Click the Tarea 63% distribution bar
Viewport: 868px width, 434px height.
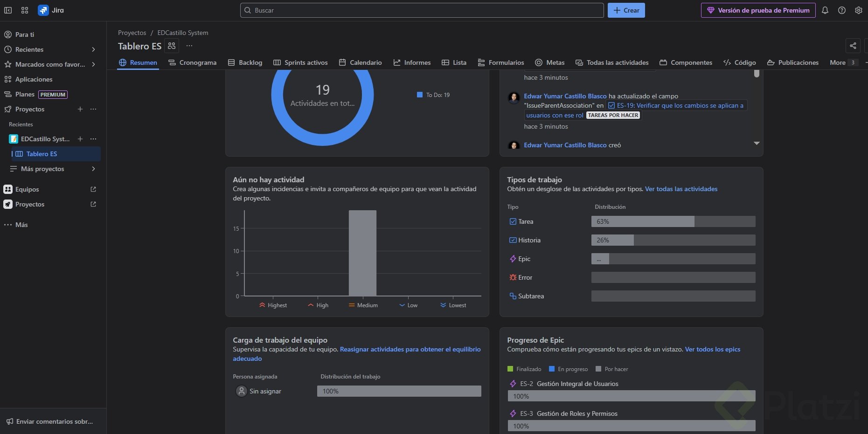point(674,221)
